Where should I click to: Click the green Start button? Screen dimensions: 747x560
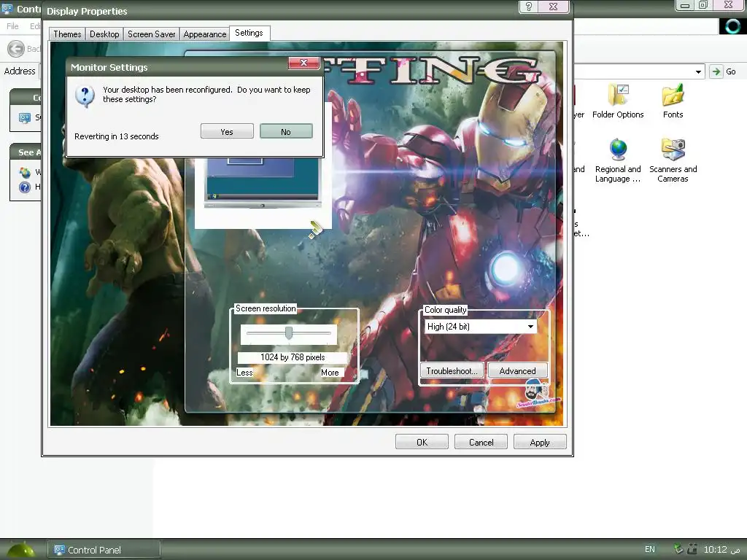20,551
